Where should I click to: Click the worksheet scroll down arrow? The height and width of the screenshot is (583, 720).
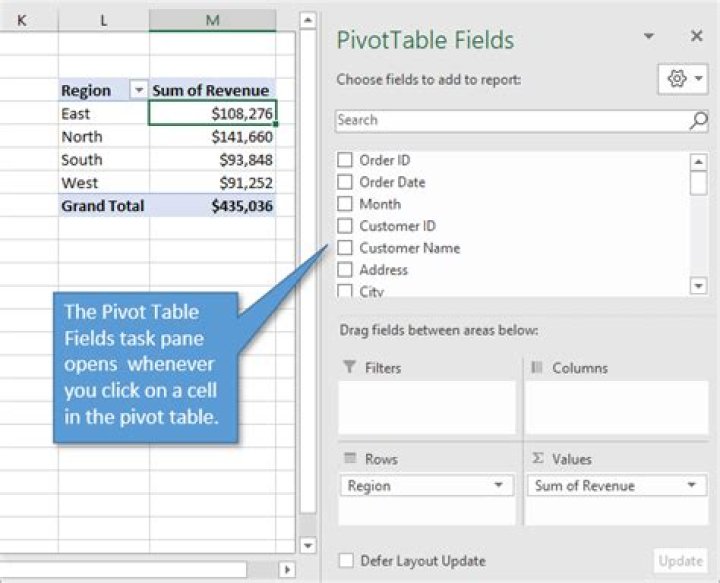pos(308,546)
